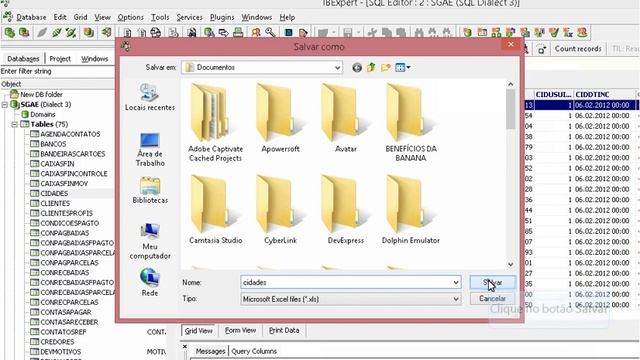Click the Reconnect plug icon with arrows

(x=71, y=32)
